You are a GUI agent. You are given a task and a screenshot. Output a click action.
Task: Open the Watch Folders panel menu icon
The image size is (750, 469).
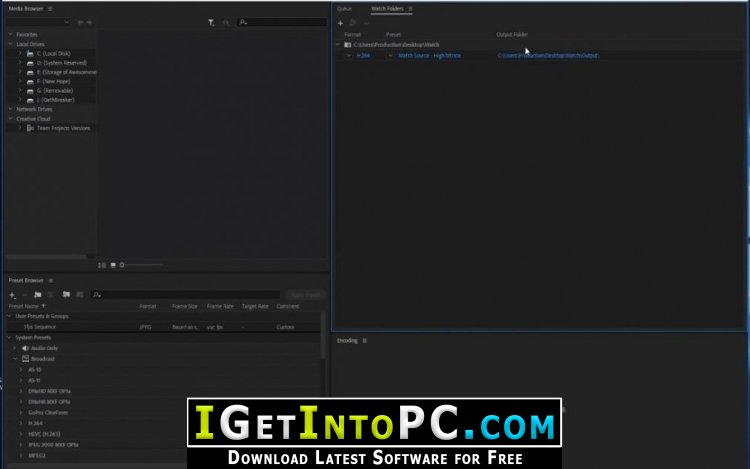(410, 8)
